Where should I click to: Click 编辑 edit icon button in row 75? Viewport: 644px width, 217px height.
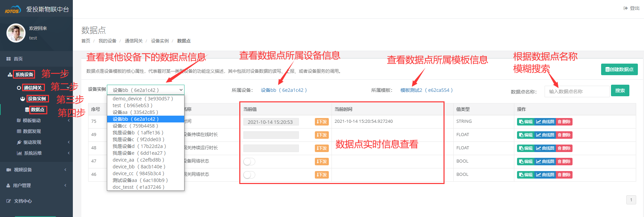526,122
